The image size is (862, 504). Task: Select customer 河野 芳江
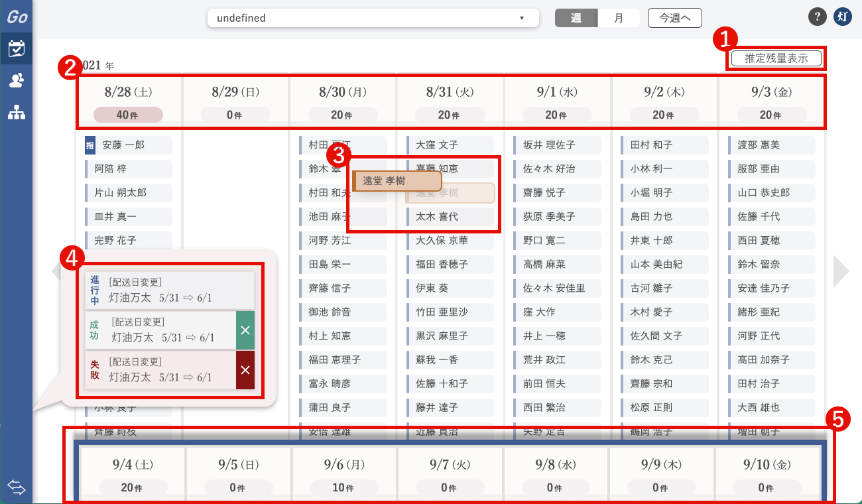click(x=343, y=241)
